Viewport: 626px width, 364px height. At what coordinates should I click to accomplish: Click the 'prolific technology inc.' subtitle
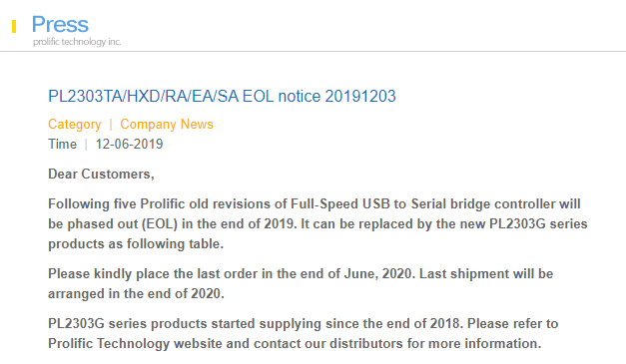[77, 42]
